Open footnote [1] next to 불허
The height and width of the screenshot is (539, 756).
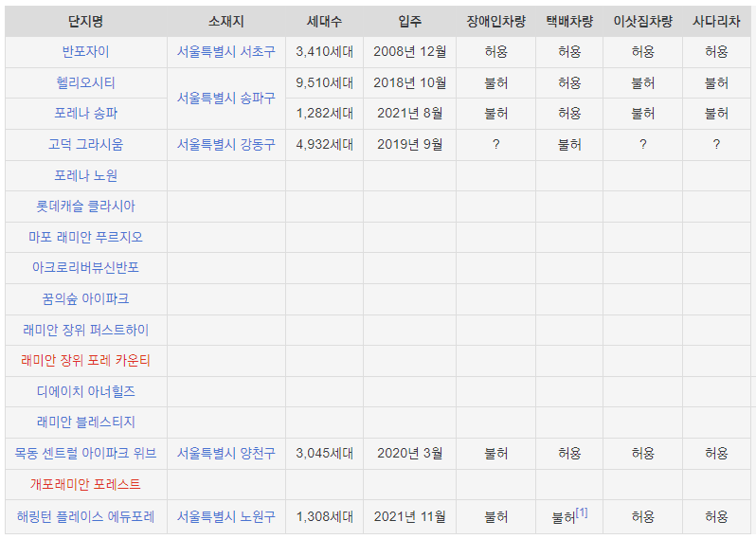[x=582, y=512]
